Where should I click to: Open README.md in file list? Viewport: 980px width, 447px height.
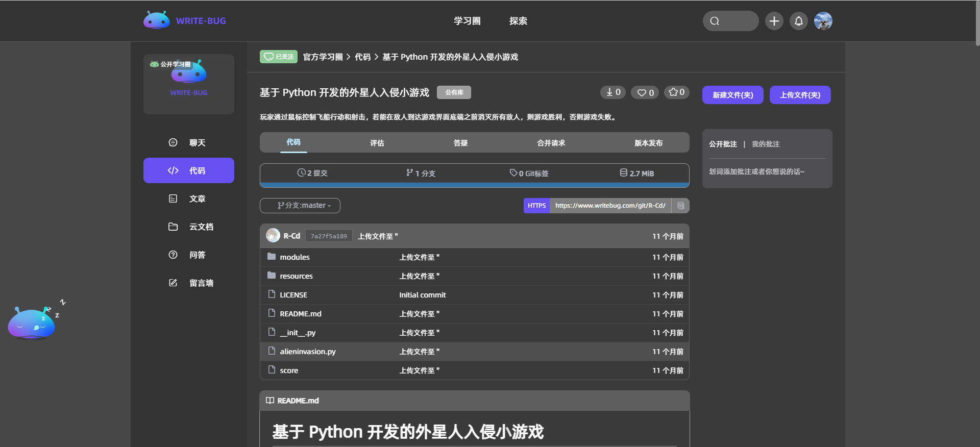click(301, 314)
